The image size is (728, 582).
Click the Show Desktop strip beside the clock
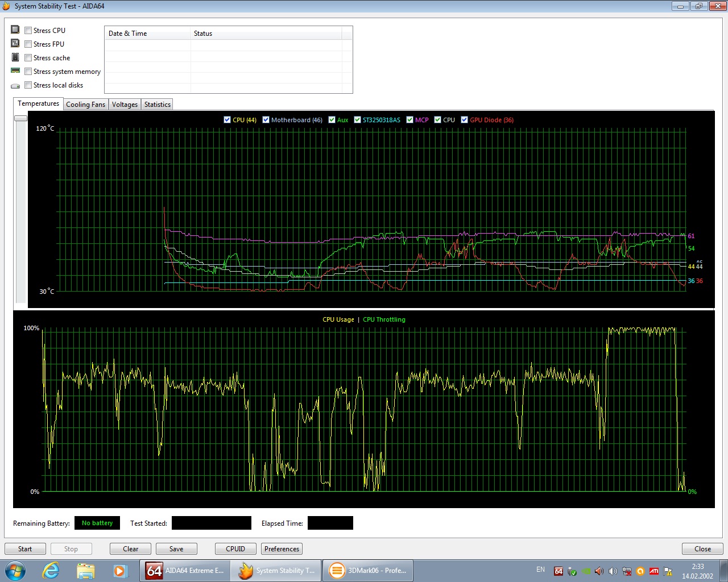point(723,571)
